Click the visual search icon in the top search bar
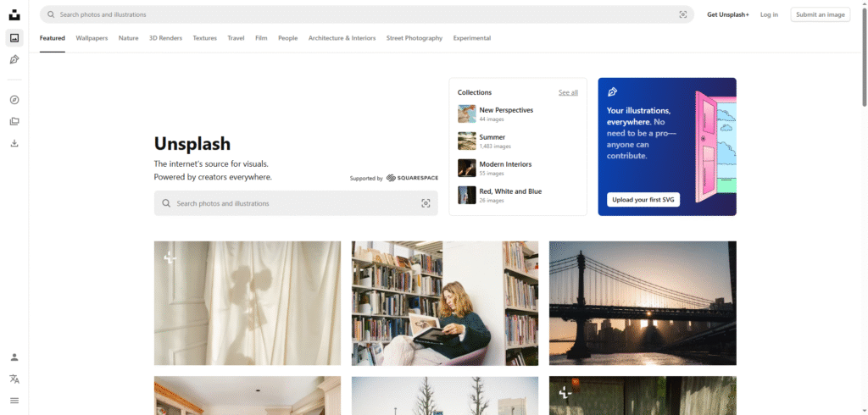Viewport: 868px width, 415px height. tap(682, 14)
